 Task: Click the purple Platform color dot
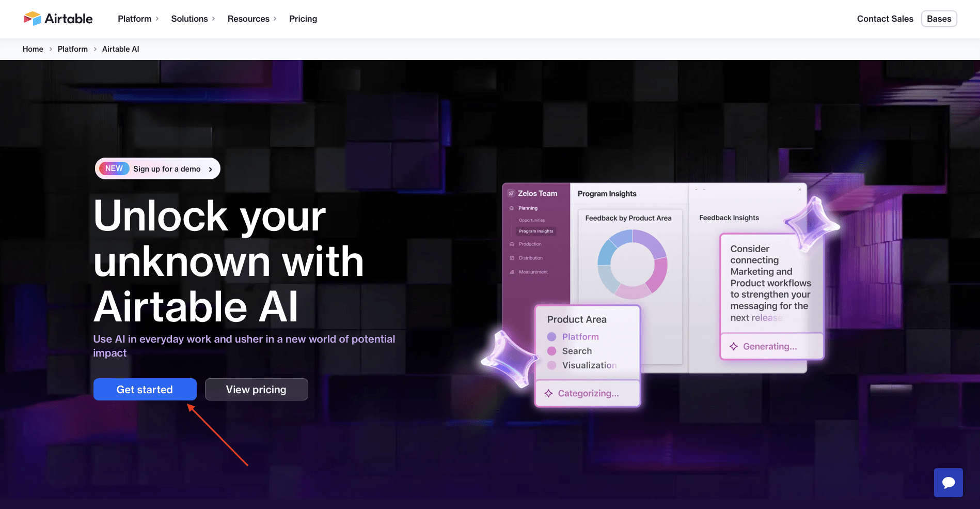pos(552,336)
